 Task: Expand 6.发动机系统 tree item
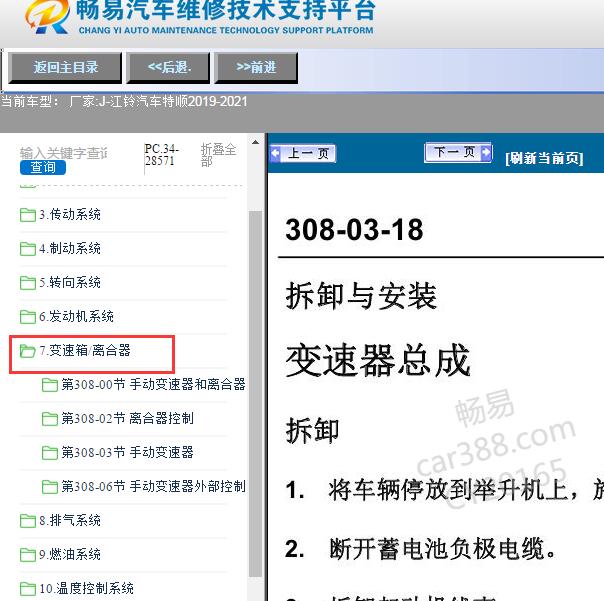pyautogui.click(x=76, y=317)
